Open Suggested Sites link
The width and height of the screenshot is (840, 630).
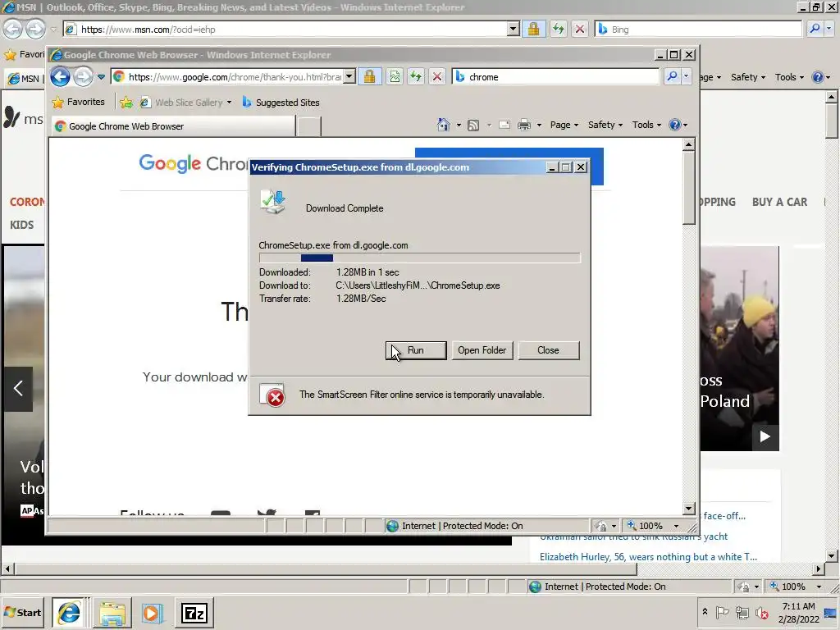pos(281,103)
